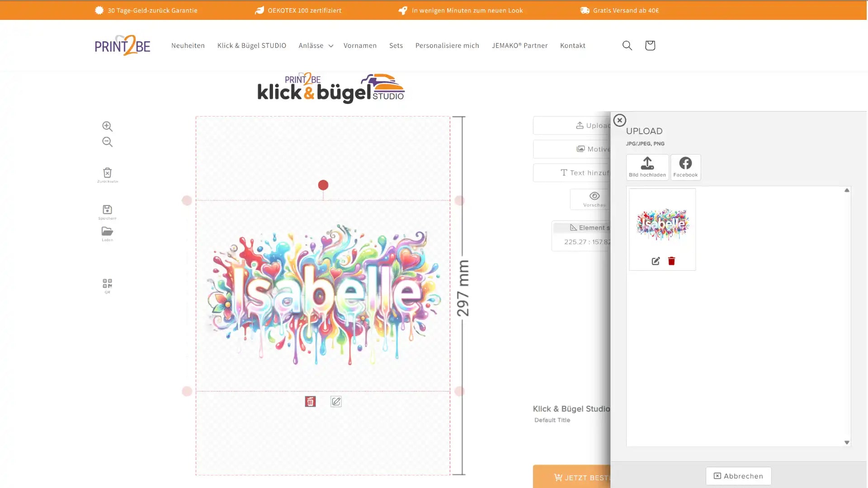The image size is (868, 488).
Task: Open Klick & Bügel STUDIO menu item
Action: [251, 45]
